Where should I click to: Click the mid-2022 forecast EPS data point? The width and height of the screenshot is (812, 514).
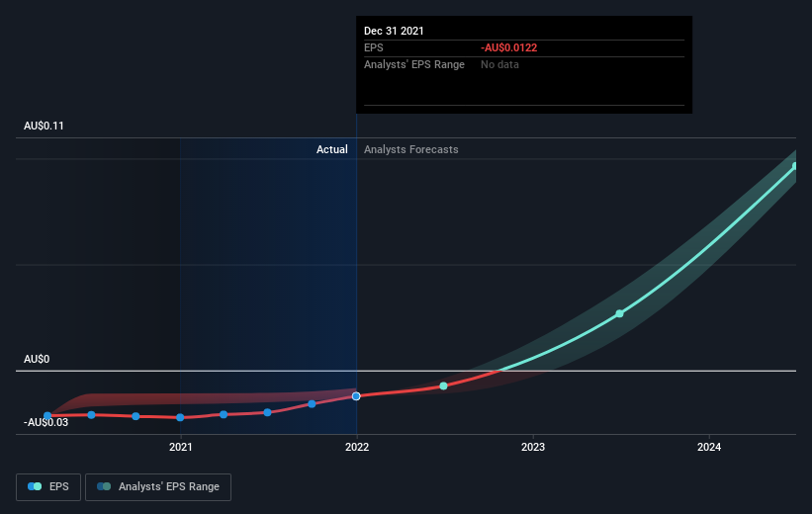pos(443,385)
